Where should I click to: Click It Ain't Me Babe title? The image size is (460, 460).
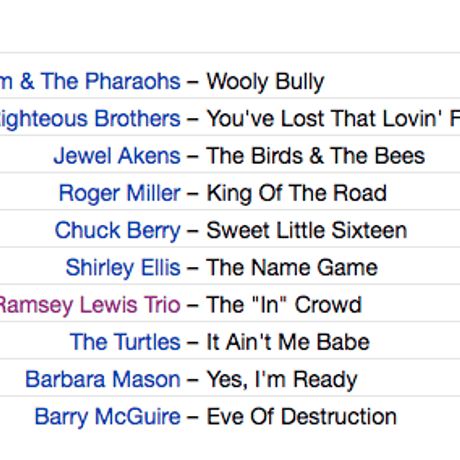coord(288,342)
